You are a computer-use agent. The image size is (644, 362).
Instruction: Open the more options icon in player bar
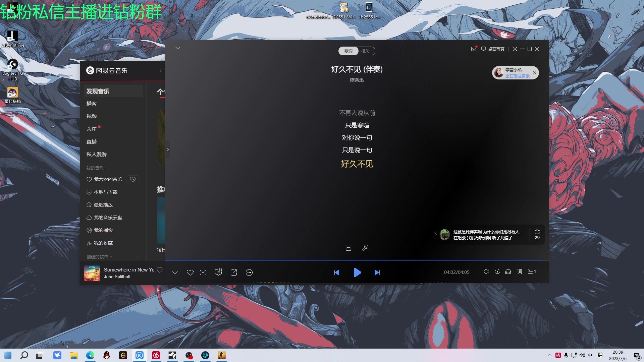click(x=249, y=273)
